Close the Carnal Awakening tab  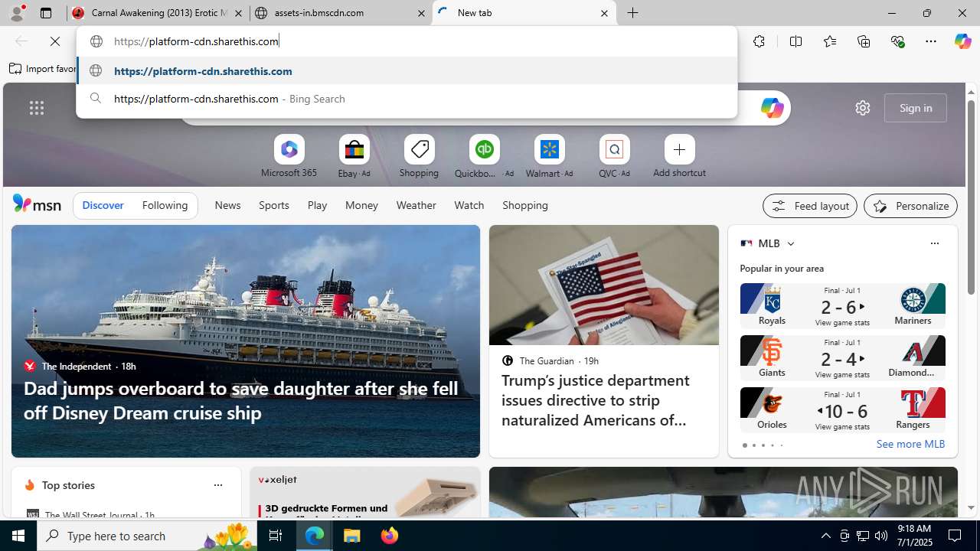[x=238, y=13]
